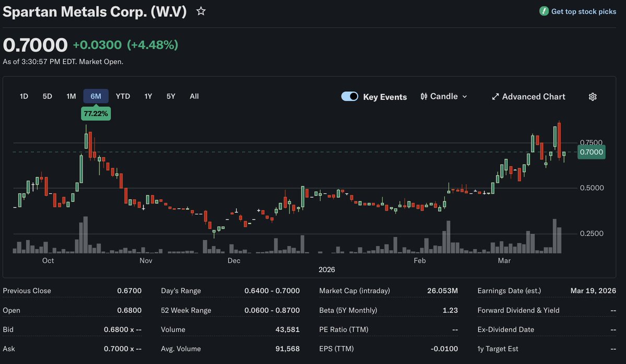This screenshot has height=364, width=626.
Task: Click the 77.22% performance badge
Action: [x=96, y=114]
